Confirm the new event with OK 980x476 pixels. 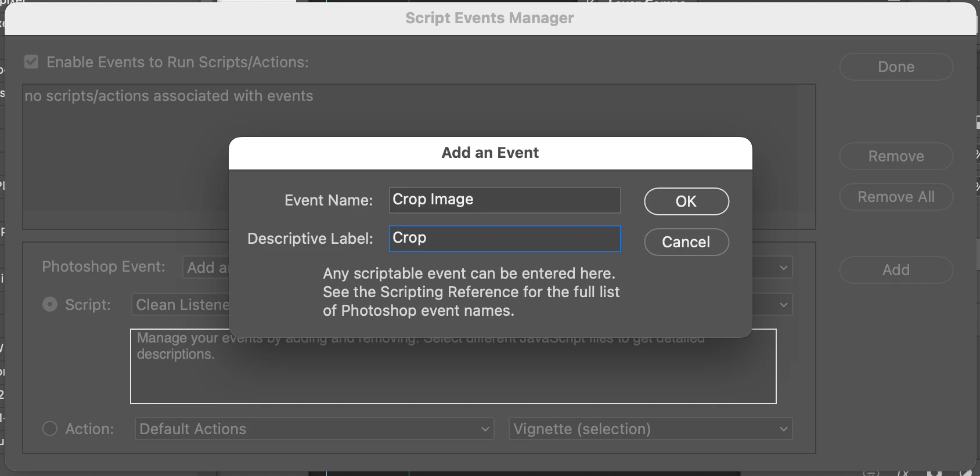coord(686,201)
